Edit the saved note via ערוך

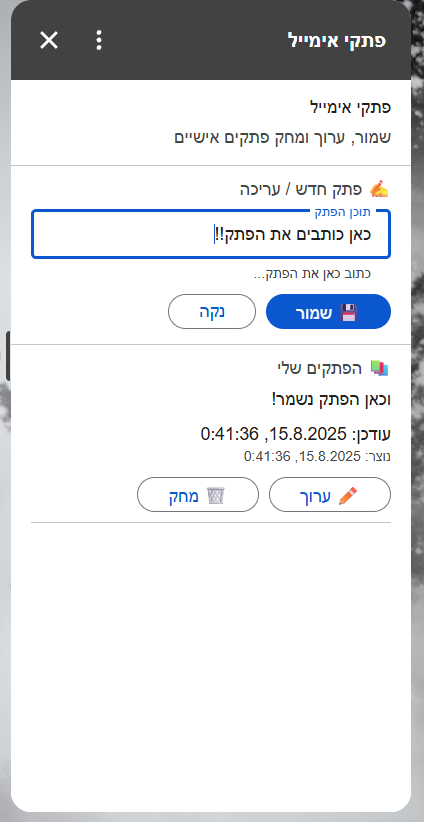[x=330, y=494]
